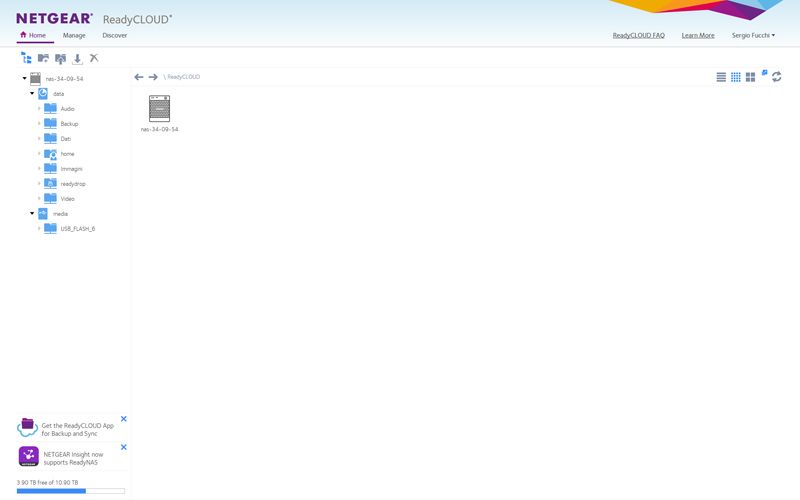Viewport: 800px width, 500px height.
Task: Click the Audio folder icon
Action: coord(50,108)
